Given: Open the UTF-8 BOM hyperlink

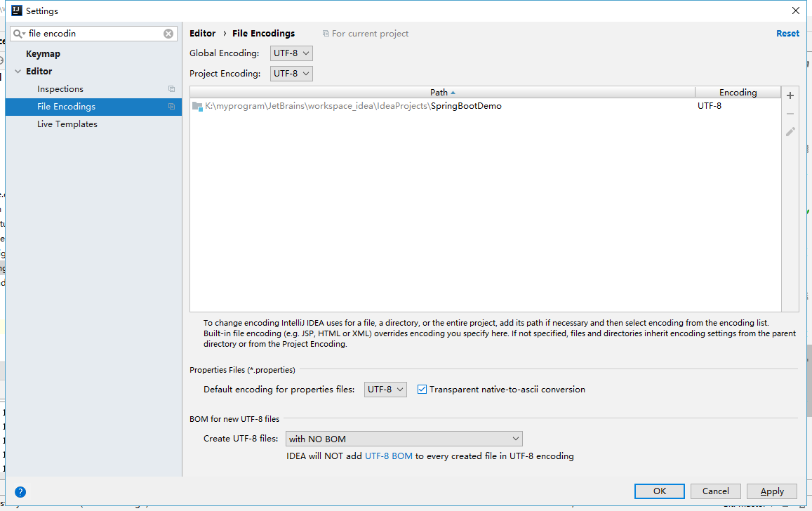Looking at the screenshot, I should (389, 456).
